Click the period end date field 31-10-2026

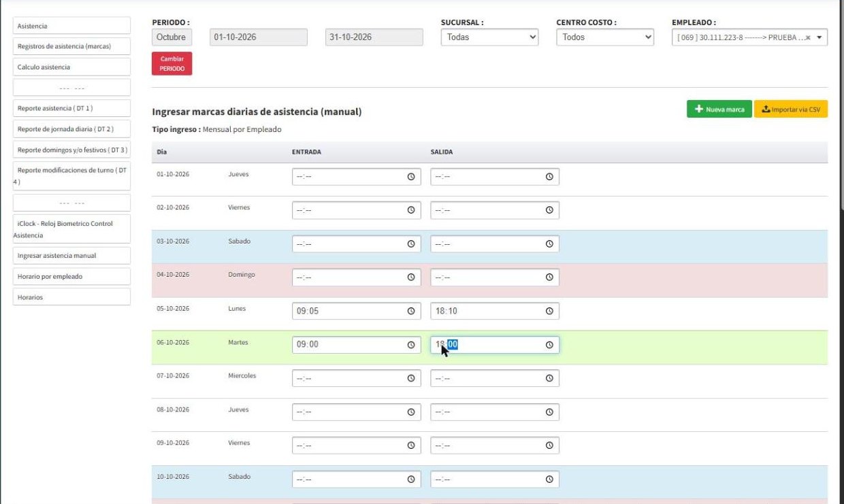tap(374, 37)
